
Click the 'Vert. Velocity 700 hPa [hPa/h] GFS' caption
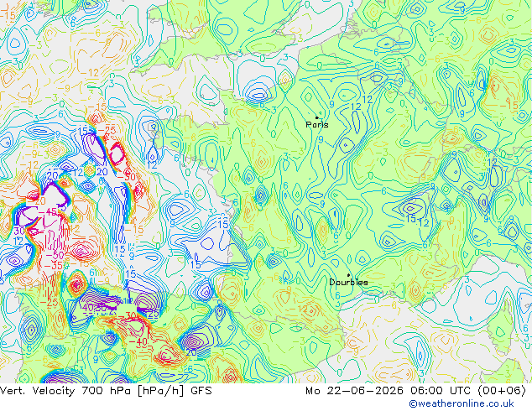pos(106,391)
